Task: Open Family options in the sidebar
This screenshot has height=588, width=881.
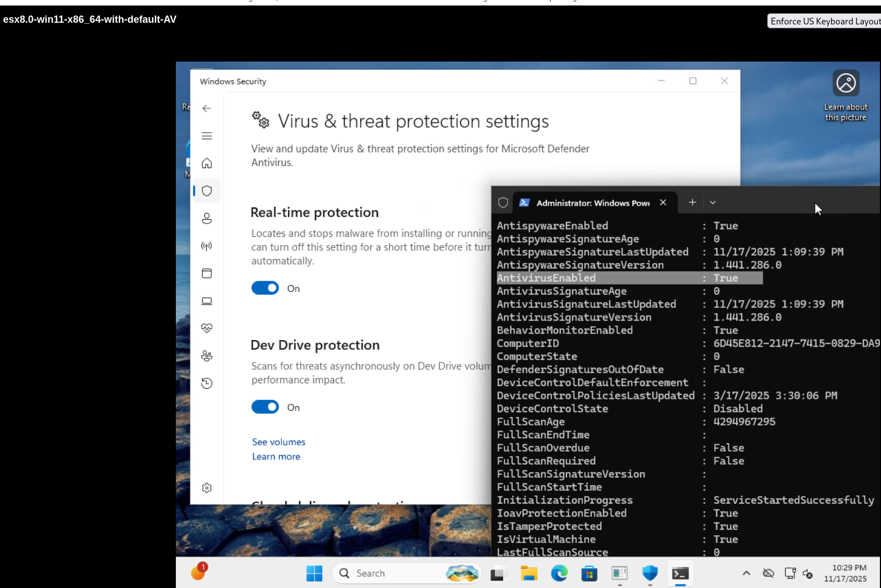Action: 207,356
